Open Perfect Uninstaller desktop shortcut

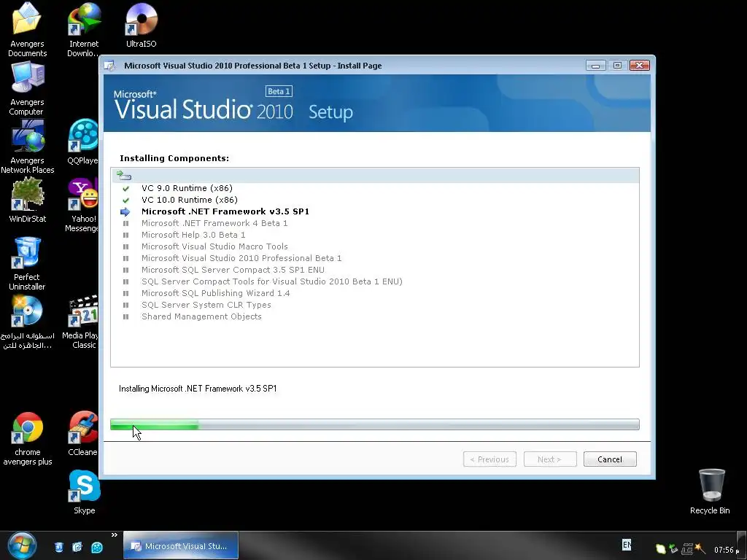coord(27,252)
